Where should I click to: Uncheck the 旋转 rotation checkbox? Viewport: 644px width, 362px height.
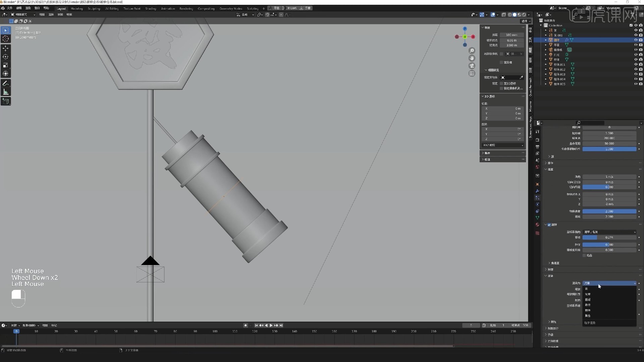(549, 225)
